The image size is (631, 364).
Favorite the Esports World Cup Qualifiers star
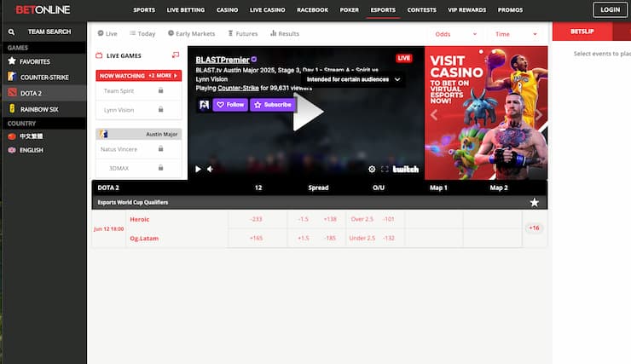[x=534, y=202]
